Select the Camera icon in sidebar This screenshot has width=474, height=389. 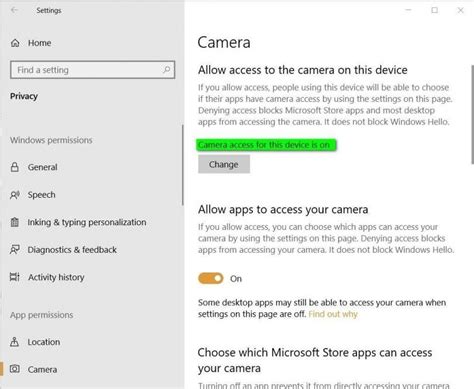pos(15,369)
